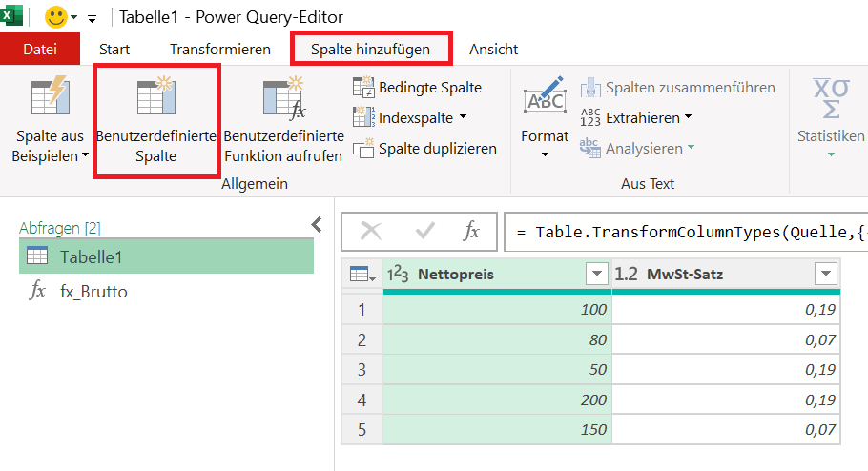Switch to the Ansicht tab
The height and width of the screenshot is (471, 868).
pos(493,50)
